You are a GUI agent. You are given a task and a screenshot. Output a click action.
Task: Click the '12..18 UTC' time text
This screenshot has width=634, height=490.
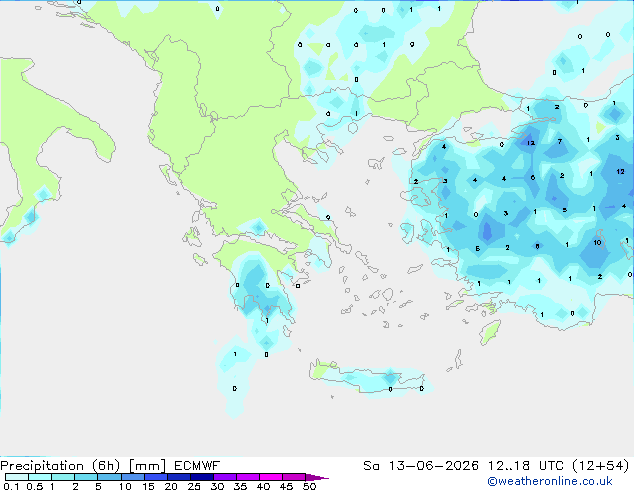coord(525,466)
